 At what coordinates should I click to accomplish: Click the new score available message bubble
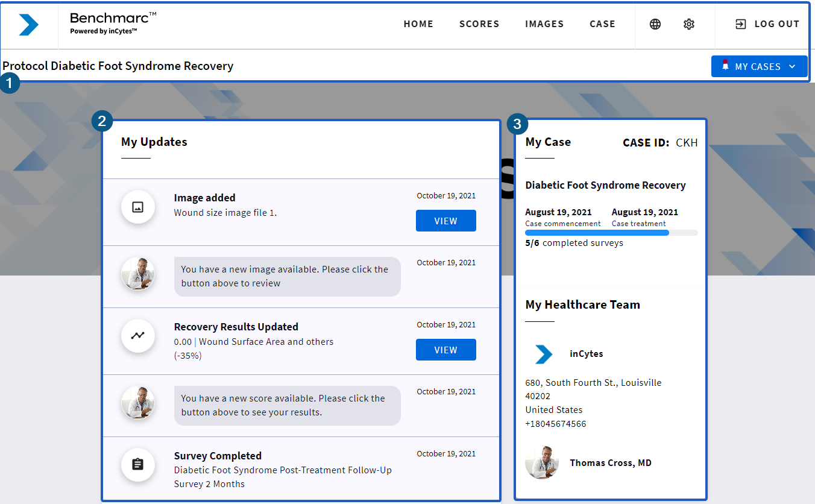[x=288, y=406]
